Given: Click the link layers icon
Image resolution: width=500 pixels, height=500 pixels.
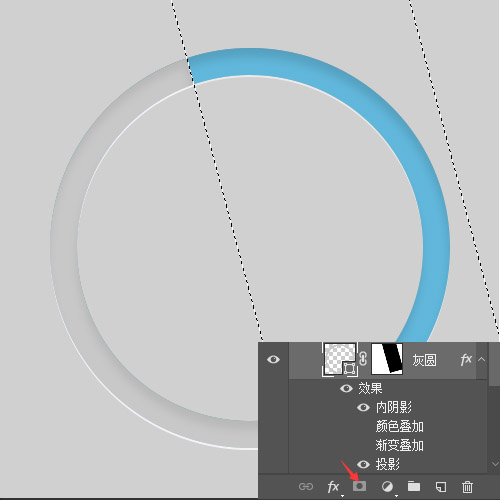Looking at the screenshot, I should click(x=306, y=487).
